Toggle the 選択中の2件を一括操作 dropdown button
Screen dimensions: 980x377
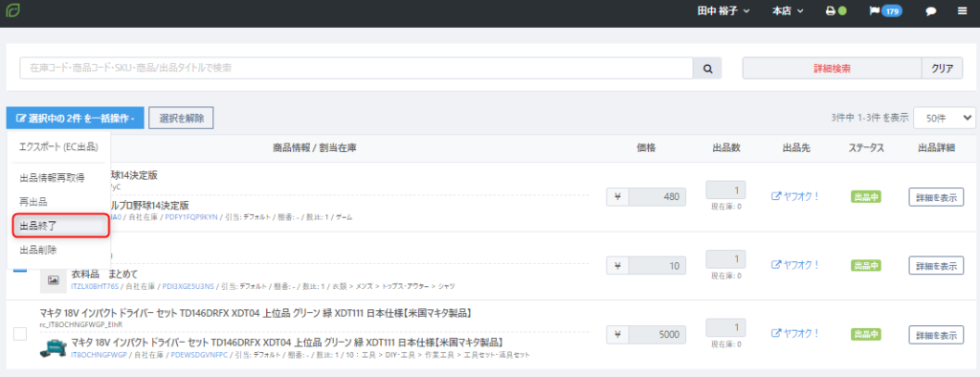pyautogui.click(x=75, y=118)
